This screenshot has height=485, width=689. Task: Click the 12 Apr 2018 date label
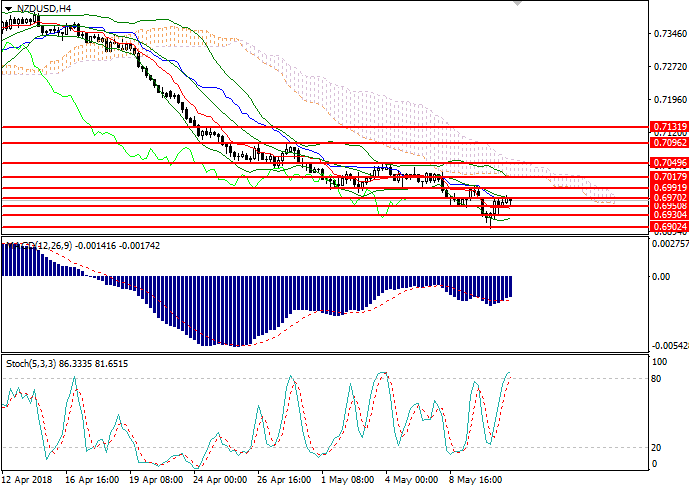click(x=30, y=478)
